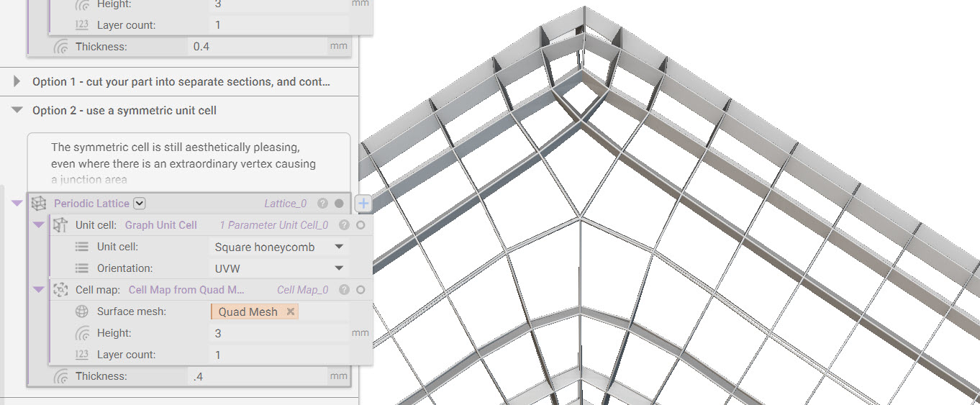Click the Graph Unit Cell link
980x405 pixels.
161,225
